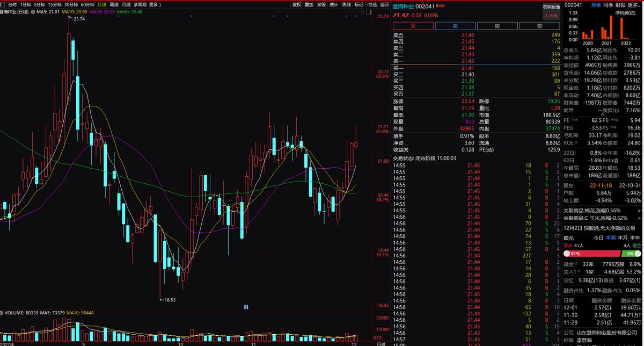Click the red 看多 91% sentiment bar
The height and width of the screenshot is (346, 644).
point(591,254)
